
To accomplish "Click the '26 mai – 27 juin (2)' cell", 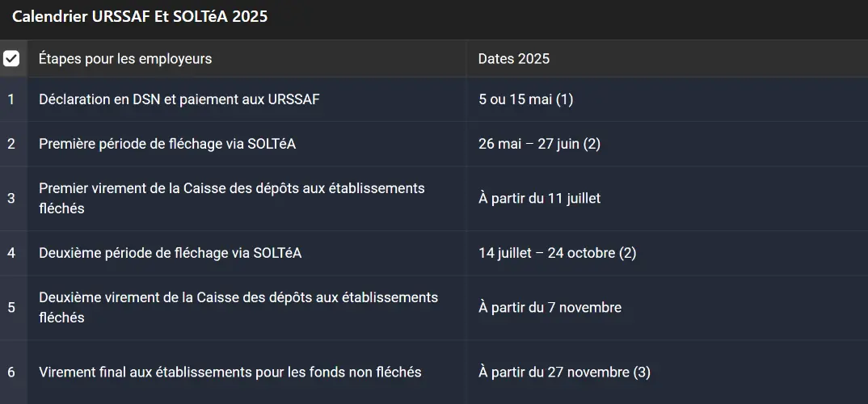I will tap(539, 144).
